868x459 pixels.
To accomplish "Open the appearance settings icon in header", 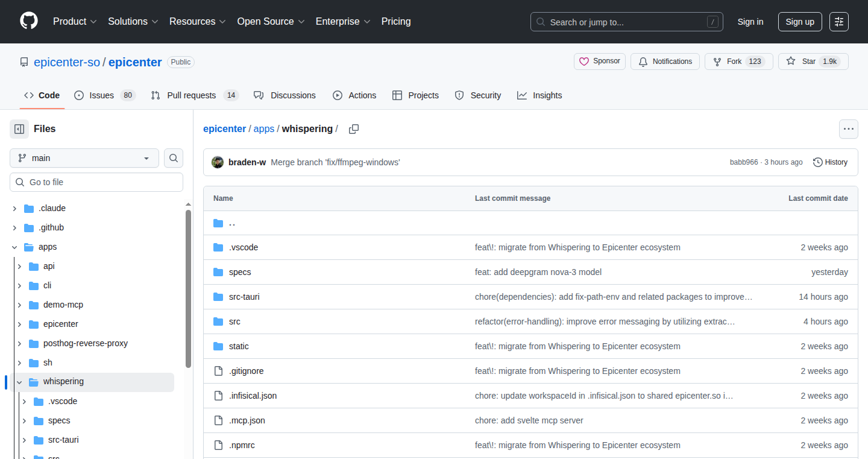I will point(839,22).
